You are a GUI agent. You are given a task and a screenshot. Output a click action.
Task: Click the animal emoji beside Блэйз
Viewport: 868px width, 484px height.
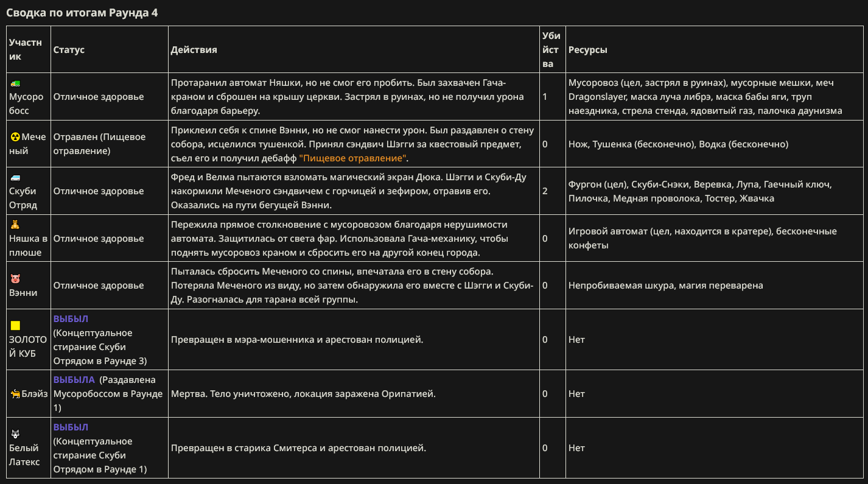[x=15, y=394]
